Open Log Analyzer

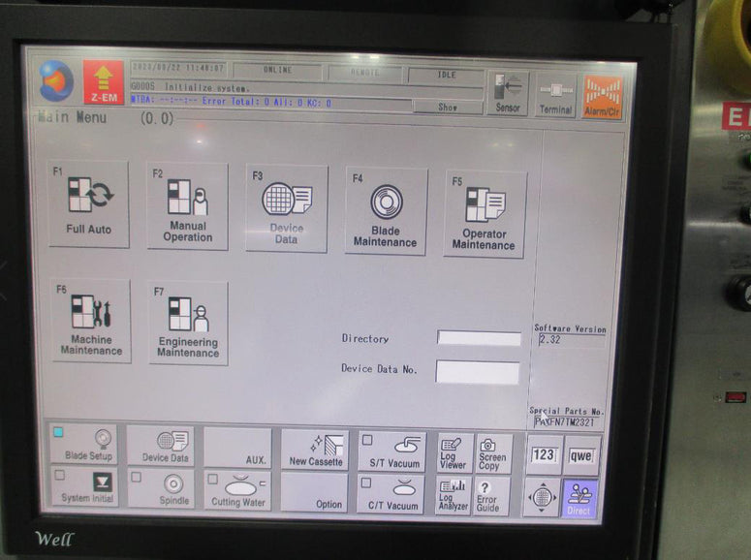point(454,495)
